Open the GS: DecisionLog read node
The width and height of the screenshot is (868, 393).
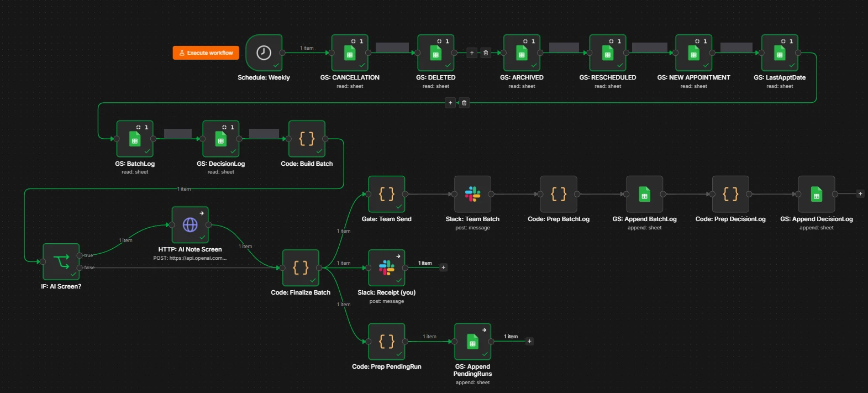click(221, 139)
